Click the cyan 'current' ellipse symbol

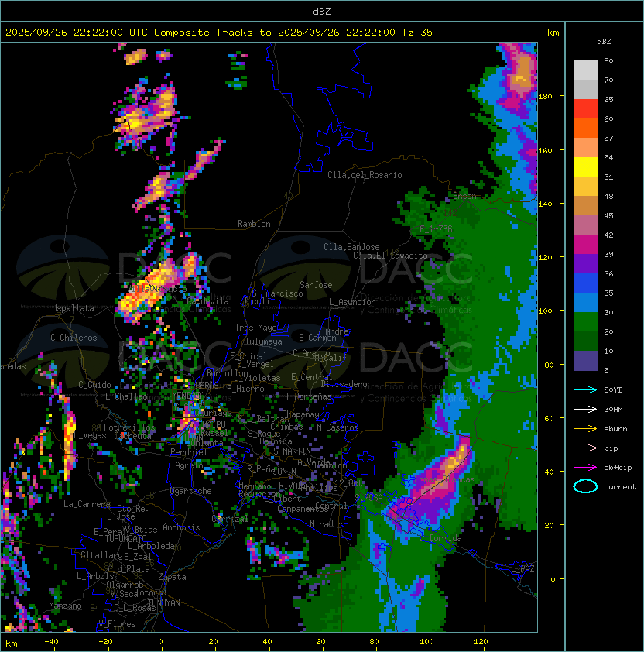(x=585, y=486)
